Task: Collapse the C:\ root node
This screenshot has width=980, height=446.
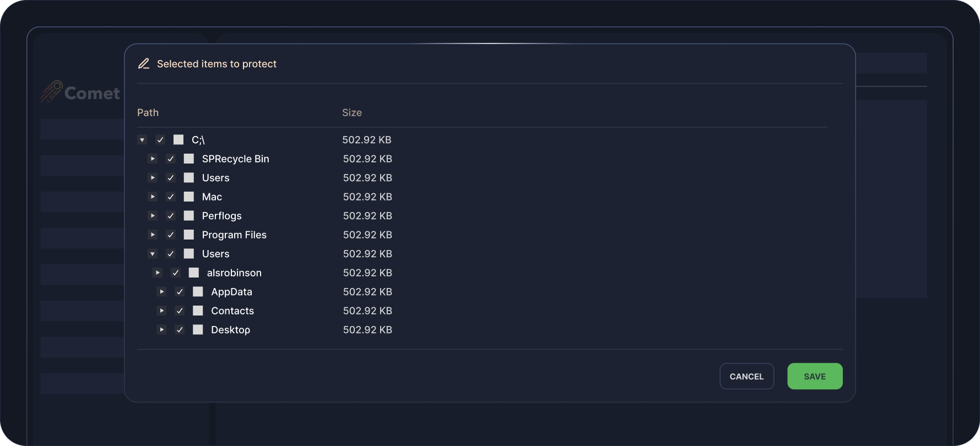Action: 142,140
